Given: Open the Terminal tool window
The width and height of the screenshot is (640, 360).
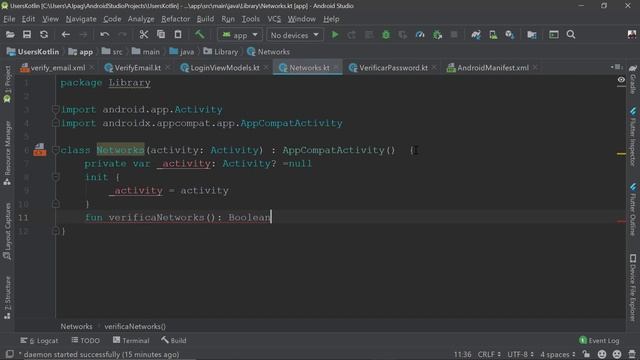Looking at the screenshot, I should tap(131, 340).
